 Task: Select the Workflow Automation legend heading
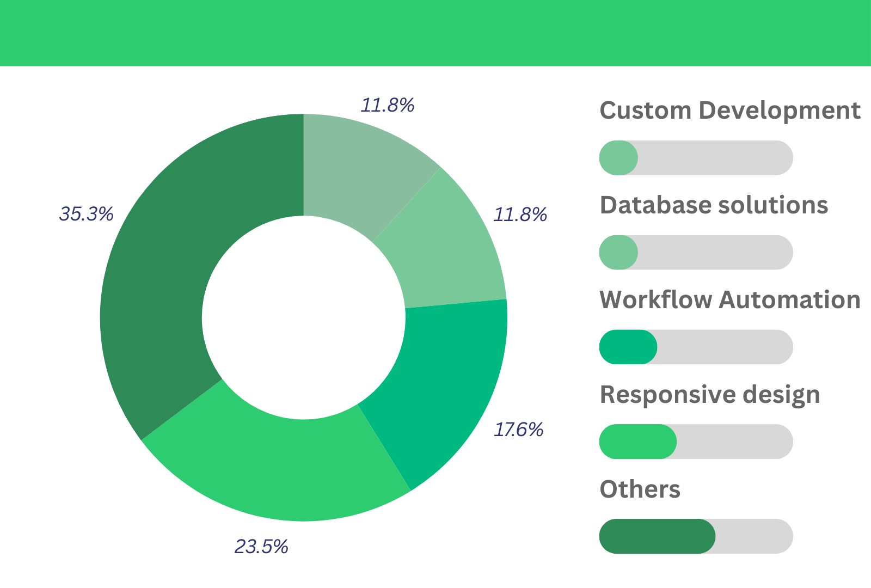729,300
